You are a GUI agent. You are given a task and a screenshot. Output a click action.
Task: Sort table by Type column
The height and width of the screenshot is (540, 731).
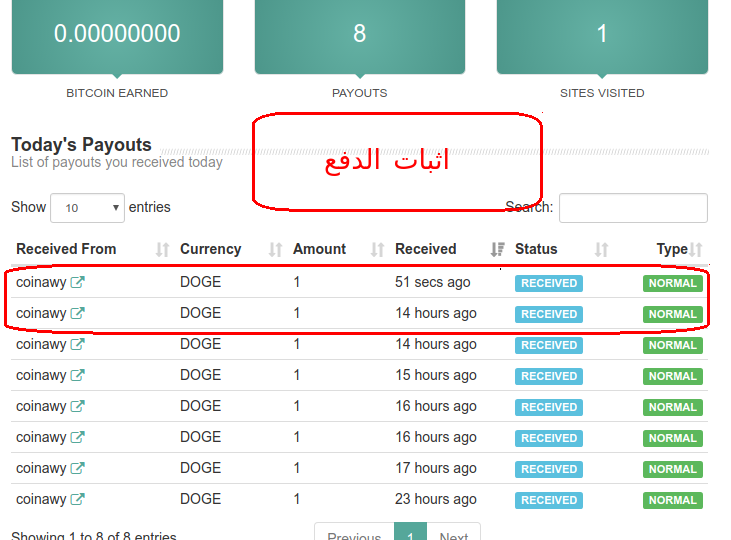tap(679, 249)
